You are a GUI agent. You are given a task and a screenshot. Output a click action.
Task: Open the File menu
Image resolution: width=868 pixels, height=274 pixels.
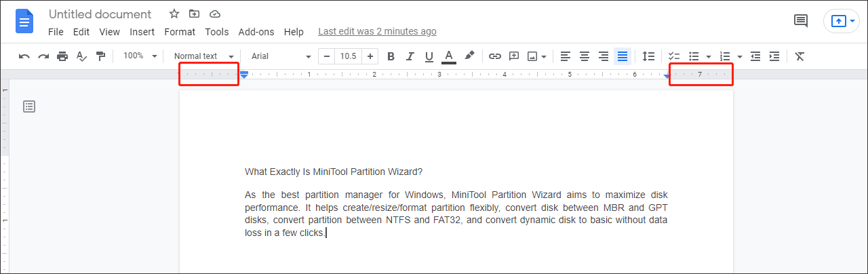point(56,32)
